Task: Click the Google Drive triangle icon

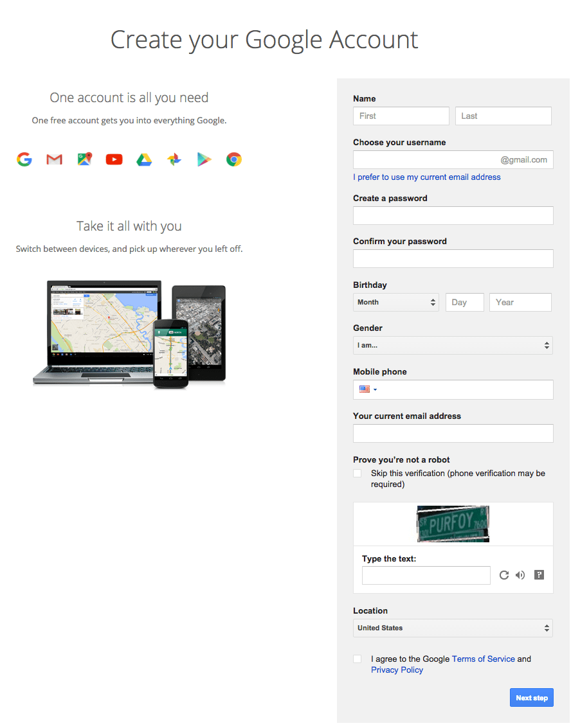Action: pyautogui.click(x=144, y=160)
